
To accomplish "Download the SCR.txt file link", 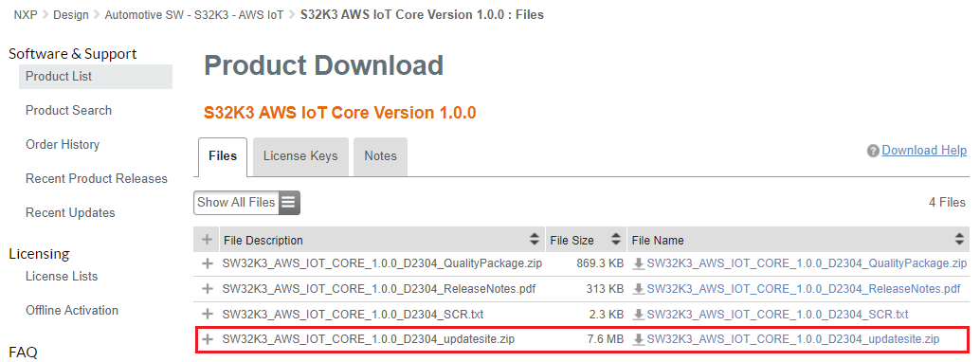I will point(777,314).
